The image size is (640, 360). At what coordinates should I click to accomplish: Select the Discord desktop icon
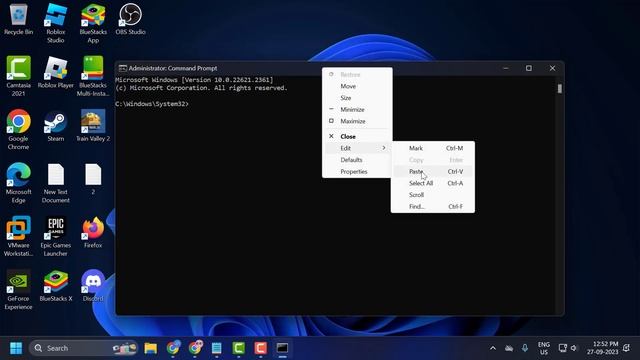coord(93,286)
